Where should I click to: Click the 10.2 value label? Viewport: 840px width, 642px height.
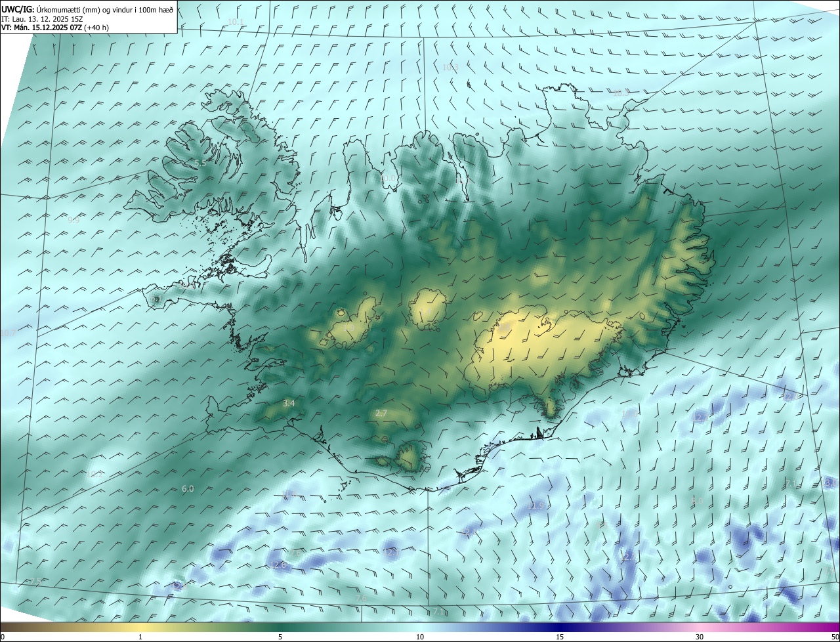[94, 474]
